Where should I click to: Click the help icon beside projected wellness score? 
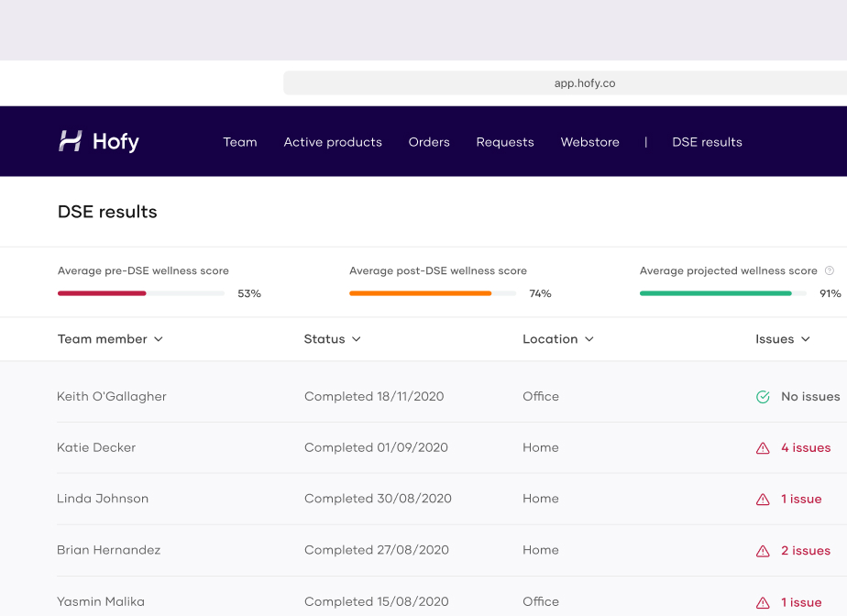830,271
